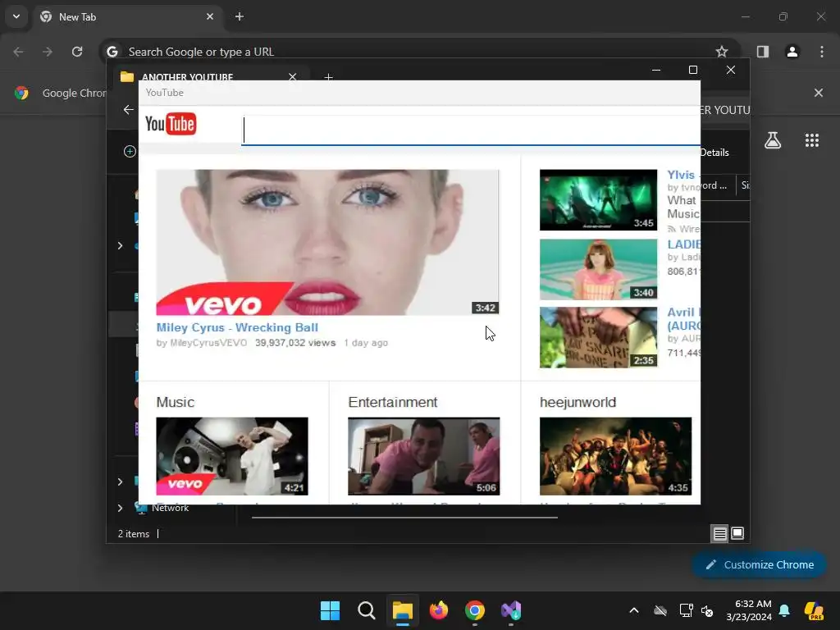
Task: Expand the Network tree node
Action: (120, 508)
